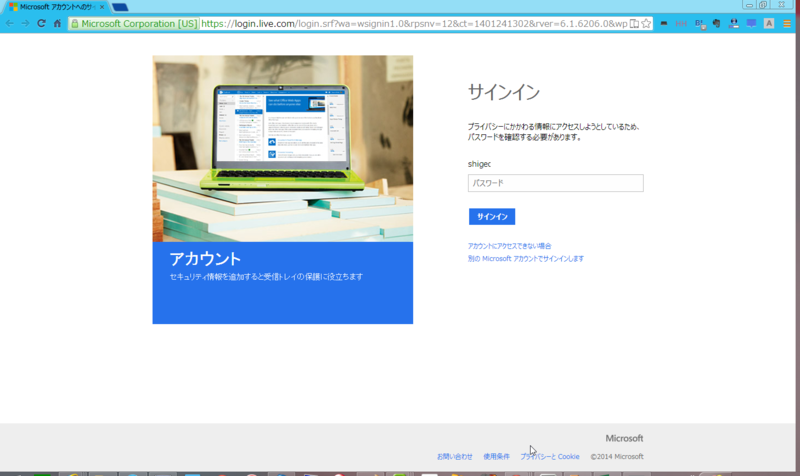
Task: Click the gray A extension icon
Action: [x=769, y=23]
